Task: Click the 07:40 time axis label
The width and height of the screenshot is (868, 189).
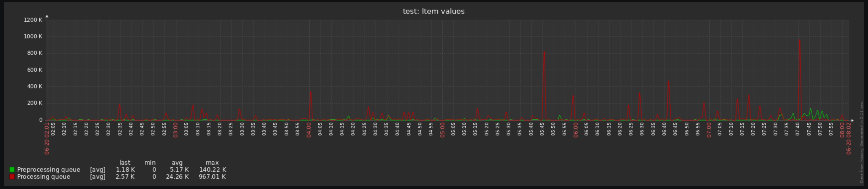Action: (x=798, y=129)
